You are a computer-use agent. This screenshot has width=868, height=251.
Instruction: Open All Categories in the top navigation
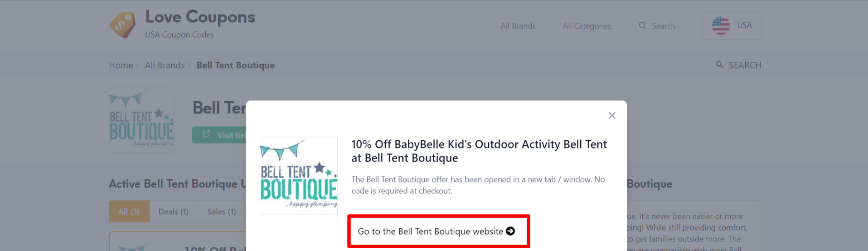click(587, 26)
